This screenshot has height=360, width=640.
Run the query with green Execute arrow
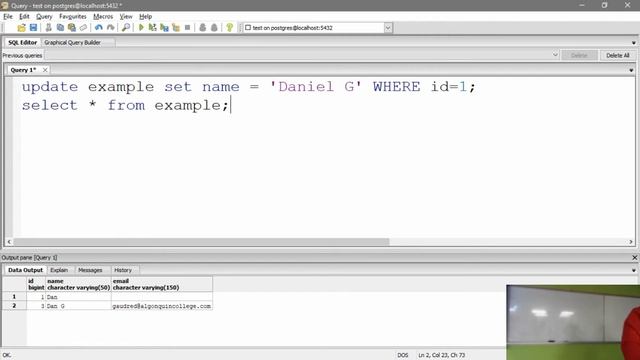click(141, 28)
